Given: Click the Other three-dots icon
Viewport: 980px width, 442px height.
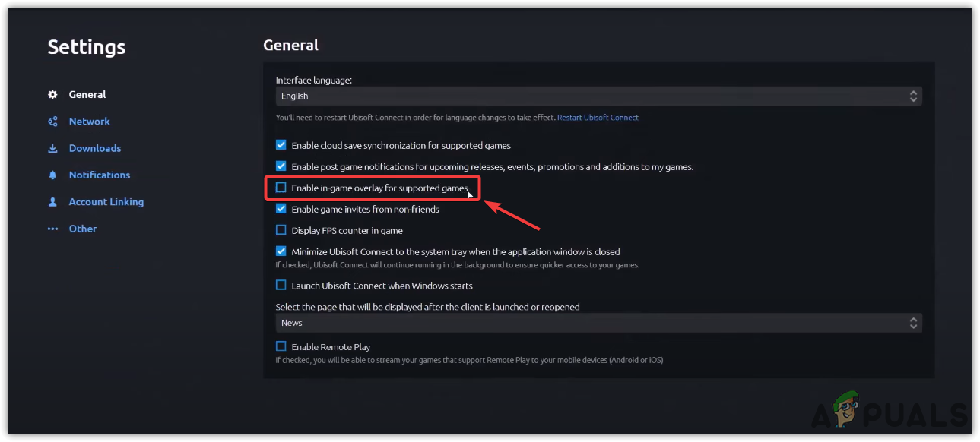Looking at the screenshot, I should point(52,229).
